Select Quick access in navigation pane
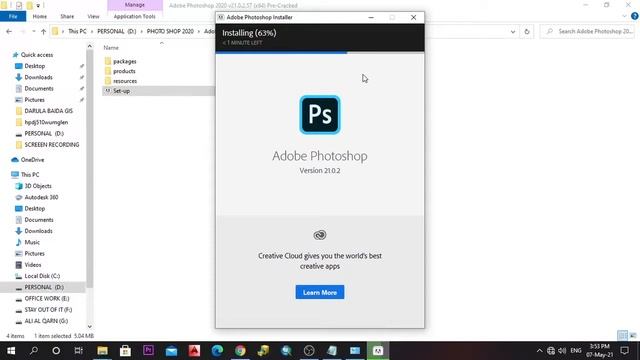Screen dimensions: 640x360 tap(37, 55)
